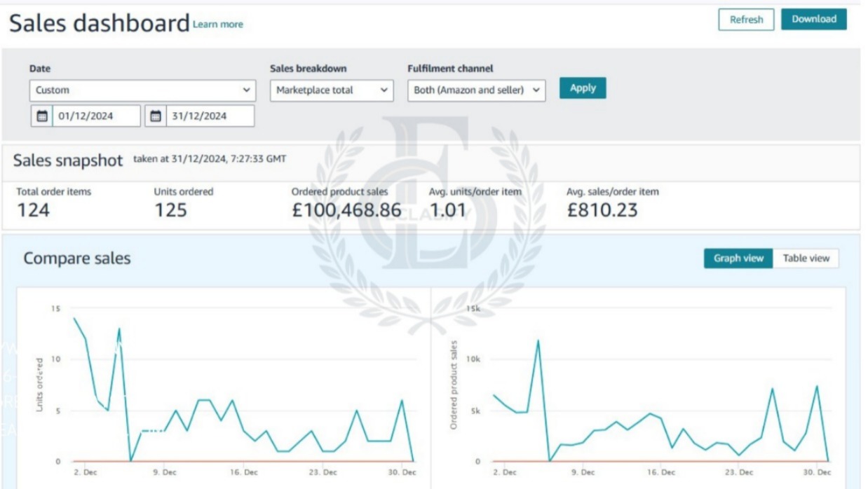The height and width of the screenshot is (489, 868).
Task: Click the product sales spike above 10k
Action: tap(538, 340)
